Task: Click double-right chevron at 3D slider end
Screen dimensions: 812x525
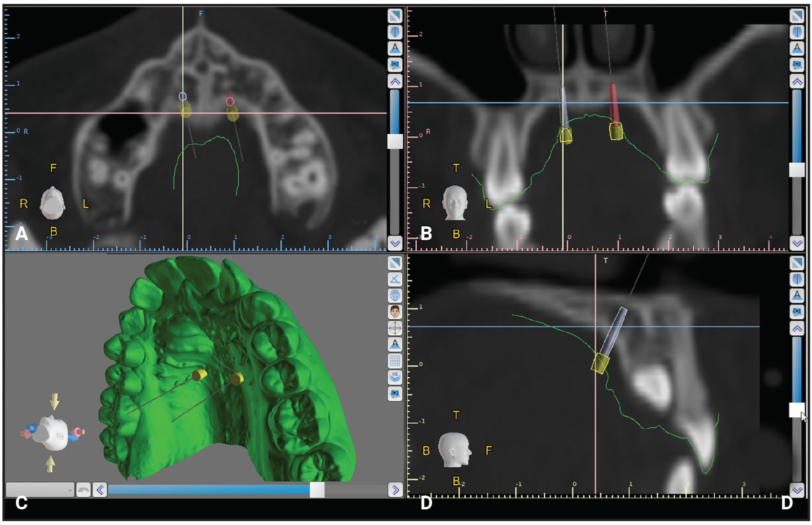Action: pyautogui.click(x=395, y=490)
